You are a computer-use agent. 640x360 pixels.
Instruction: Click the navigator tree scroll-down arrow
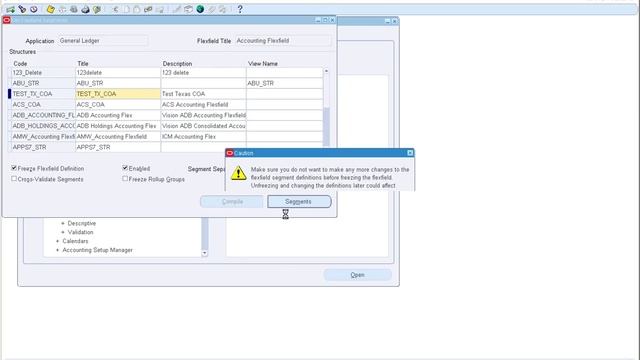[204, 253]
